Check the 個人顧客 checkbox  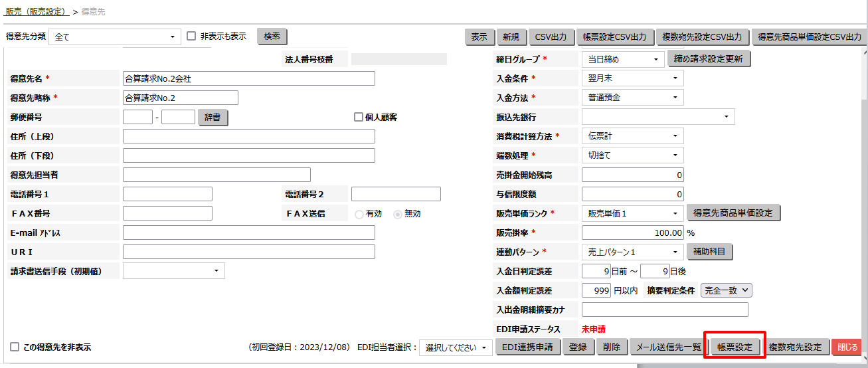coord(359,117)
